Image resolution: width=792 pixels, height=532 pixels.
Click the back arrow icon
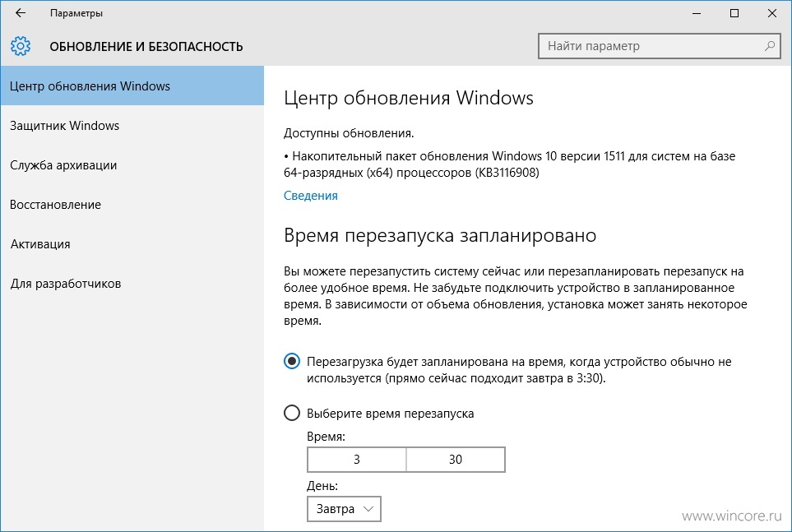click(x=21, y=13)
